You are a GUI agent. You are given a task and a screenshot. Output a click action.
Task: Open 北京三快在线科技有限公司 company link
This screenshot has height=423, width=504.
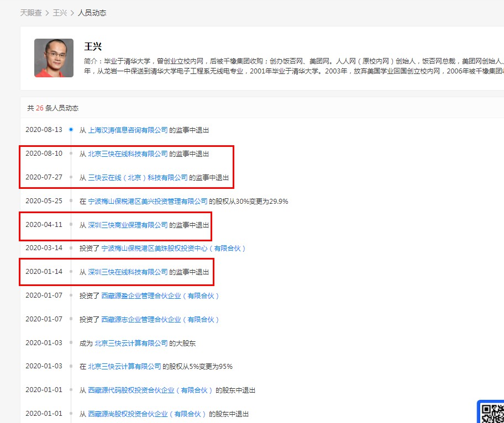(x=128, y=154)
